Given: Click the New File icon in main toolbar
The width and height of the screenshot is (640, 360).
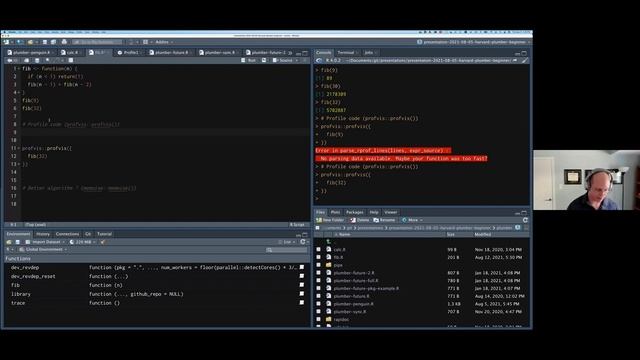Looking at the screenshot, I should pos(6,42).
